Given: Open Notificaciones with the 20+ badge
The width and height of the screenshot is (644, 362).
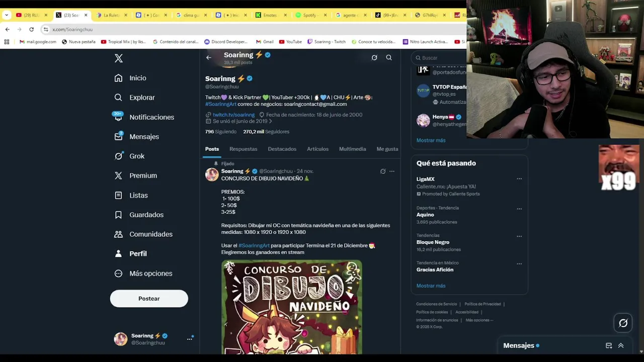Looking at the screenshot, I should pyautogui.click(x=144, y=117).
